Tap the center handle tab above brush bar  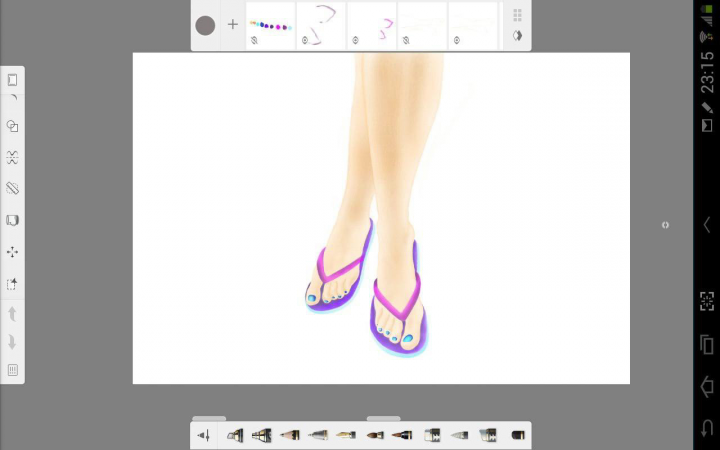383,418
